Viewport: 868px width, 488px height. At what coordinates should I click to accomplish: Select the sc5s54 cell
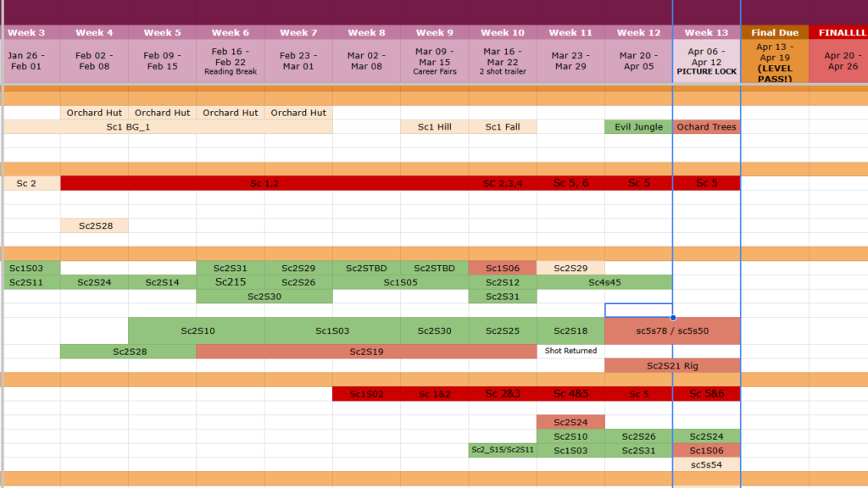(706, 465)
